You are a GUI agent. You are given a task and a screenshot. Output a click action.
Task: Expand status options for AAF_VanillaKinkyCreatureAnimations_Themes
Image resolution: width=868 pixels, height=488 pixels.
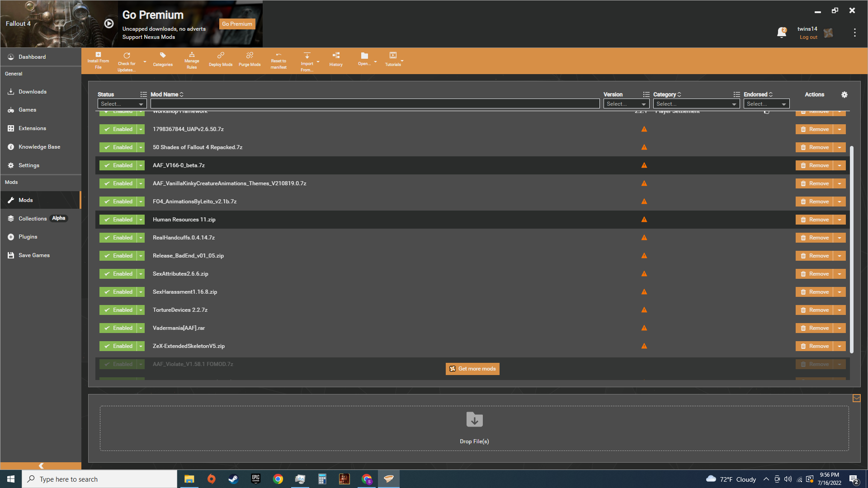pyautogui.click(x=141, y=183)
